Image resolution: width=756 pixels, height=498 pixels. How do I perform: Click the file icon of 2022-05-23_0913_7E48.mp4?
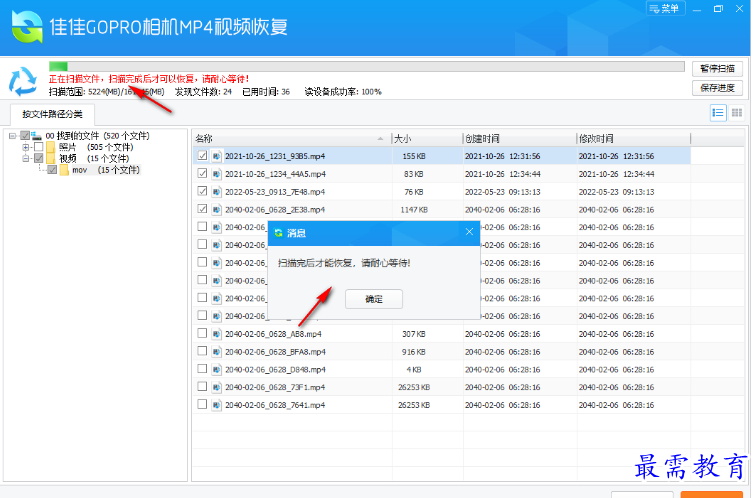click(x=216, y=192)
